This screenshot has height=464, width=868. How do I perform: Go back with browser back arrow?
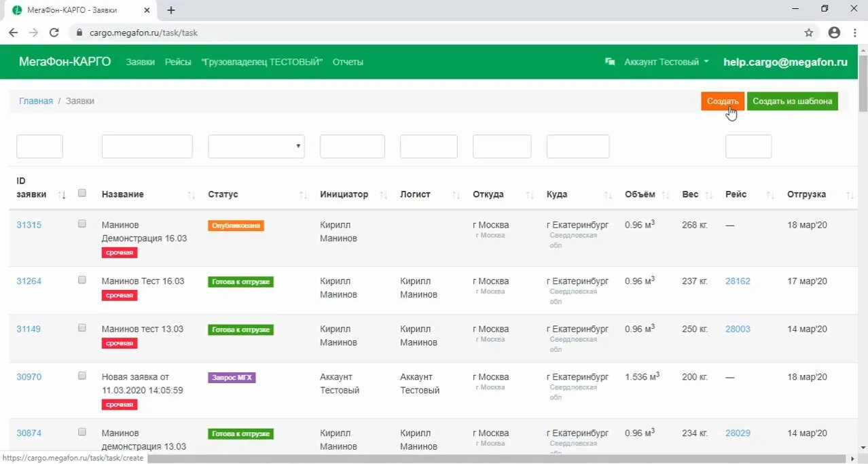pyautogui.click(x=13, y=32)
